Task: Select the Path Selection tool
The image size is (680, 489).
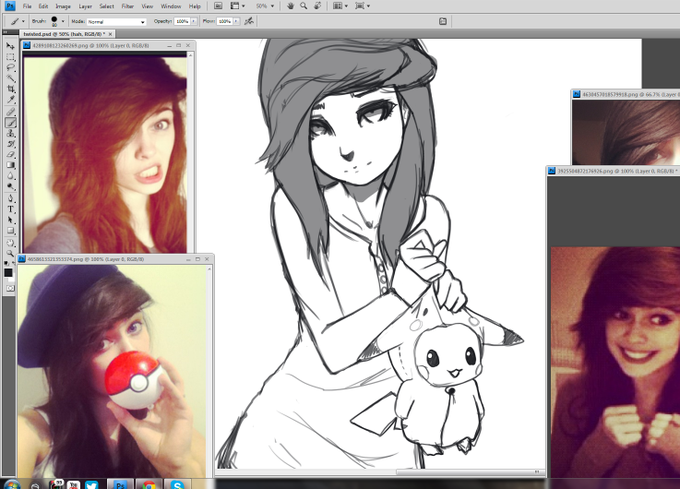Action: click(x=10, y=220)
